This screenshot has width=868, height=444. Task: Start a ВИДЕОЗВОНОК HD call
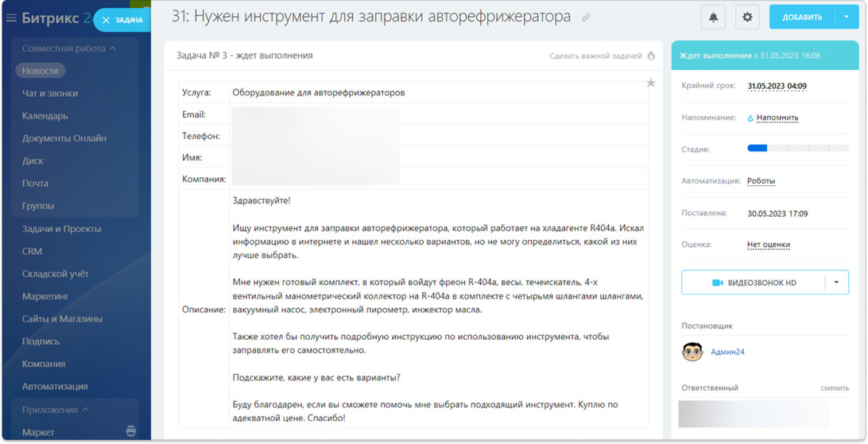(753, 282)
